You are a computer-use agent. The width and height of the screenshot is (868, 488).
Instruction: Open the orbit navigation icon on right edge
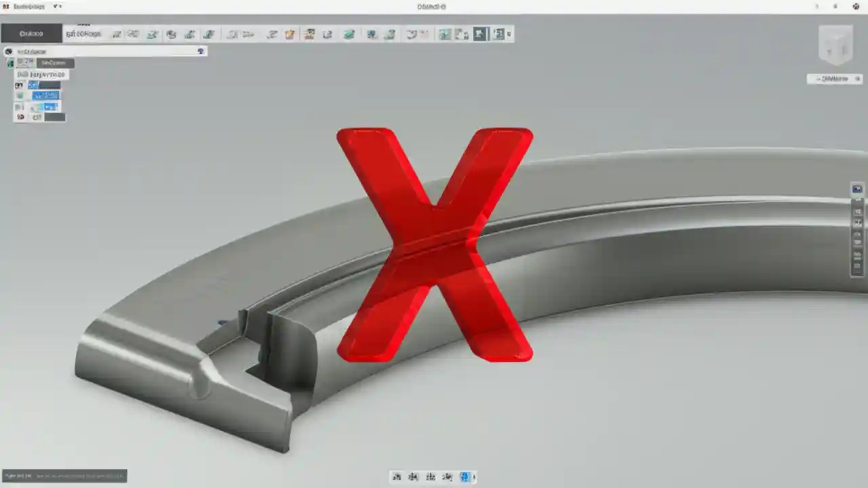[856, 188]
